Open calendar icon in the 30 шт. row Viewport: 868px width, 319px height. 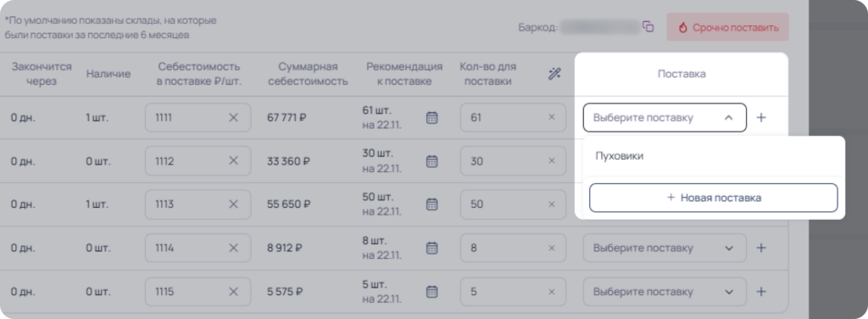coord(431,161)
